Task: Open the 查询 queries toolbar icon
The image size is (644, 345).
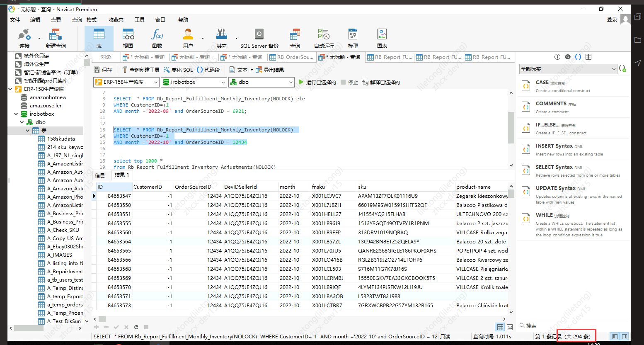Action: [x=295, y=38]
